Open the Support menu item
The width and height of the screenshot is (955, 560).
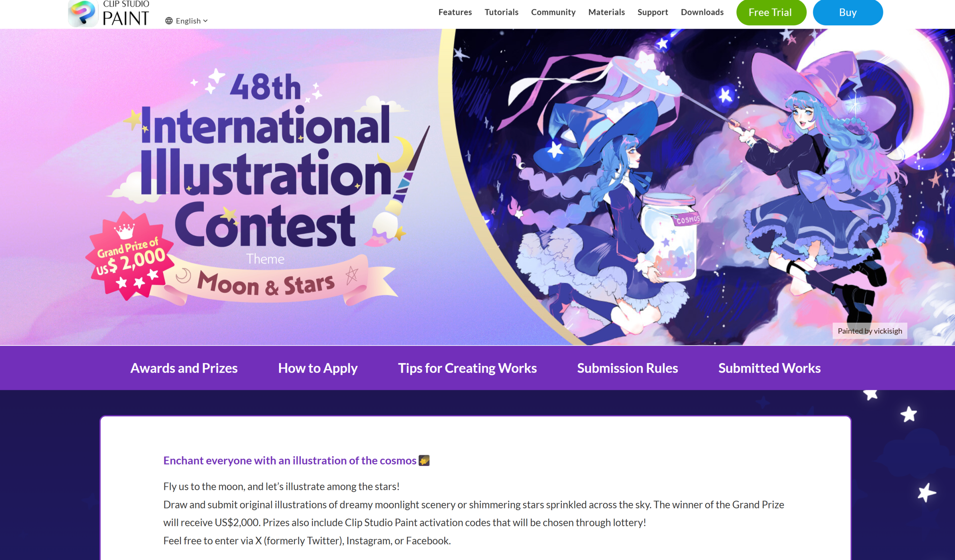[652, 12]
